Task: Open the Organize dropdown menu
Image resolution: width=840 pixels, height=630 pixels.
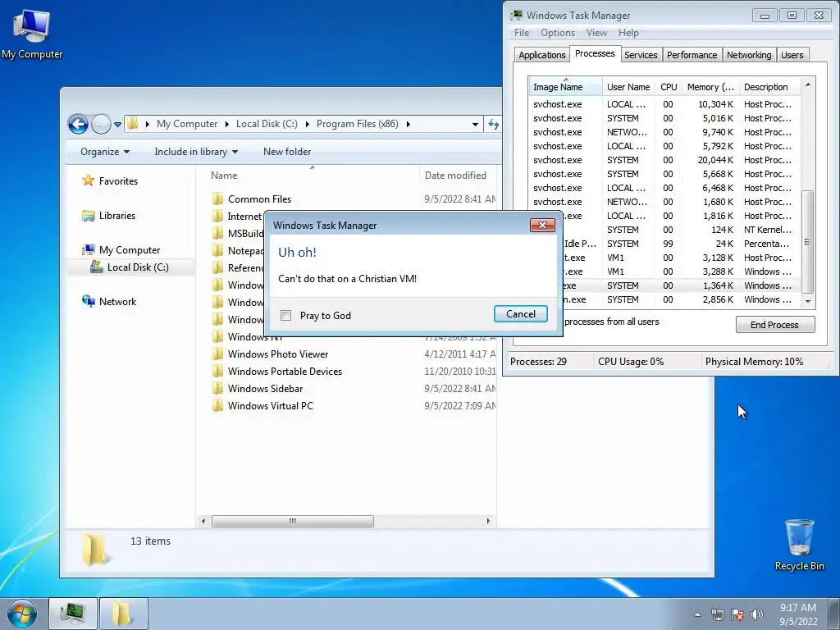Action: click(105, 152)
